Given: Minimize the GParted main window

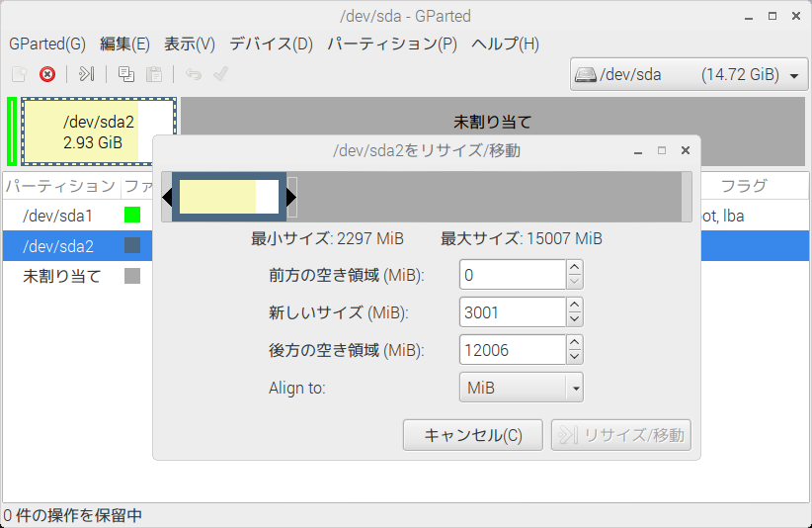Looking at the screenshot, I should pyautogui.click(x=749, y=17).
